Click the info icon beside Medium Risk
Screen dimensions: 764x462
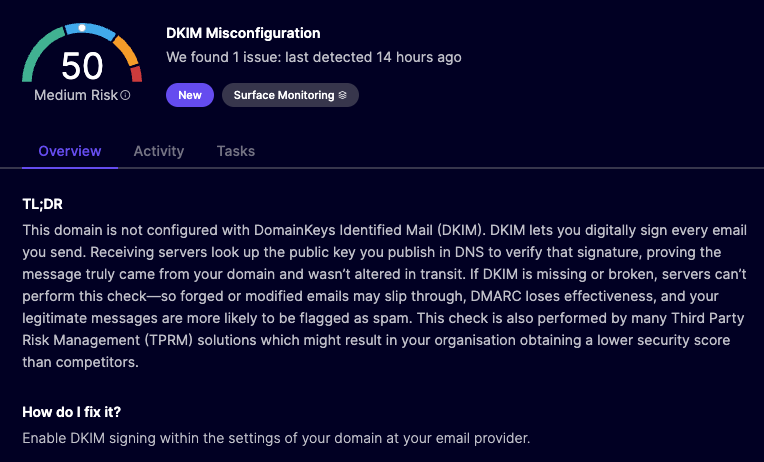point(125,96)
